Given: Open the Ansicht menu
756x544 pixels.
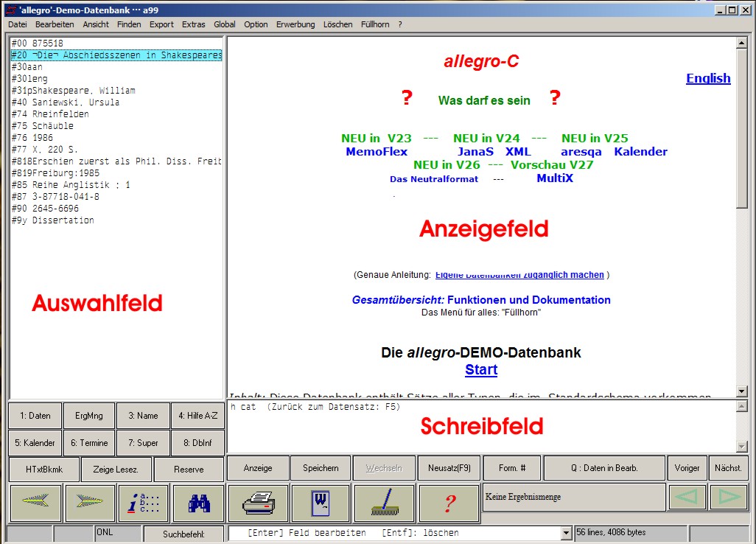Looking at the screenshot, I should point(96,24).
